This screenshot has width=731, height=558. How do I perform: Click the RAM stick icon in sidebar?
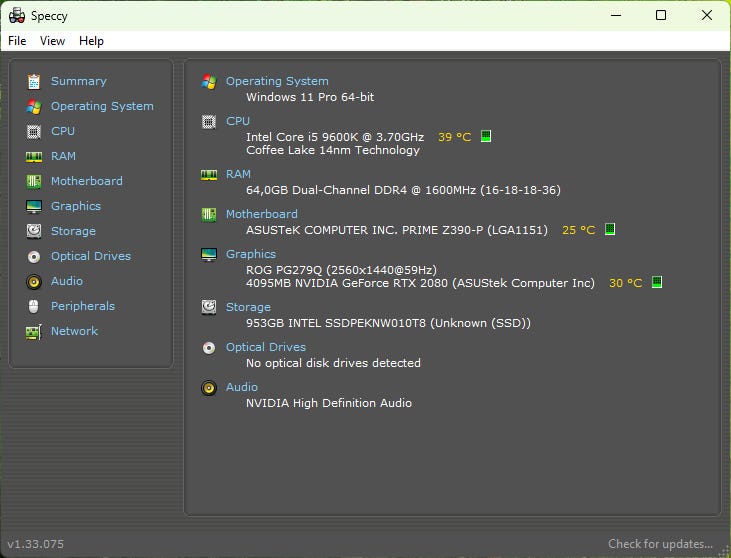click(34, 157)
